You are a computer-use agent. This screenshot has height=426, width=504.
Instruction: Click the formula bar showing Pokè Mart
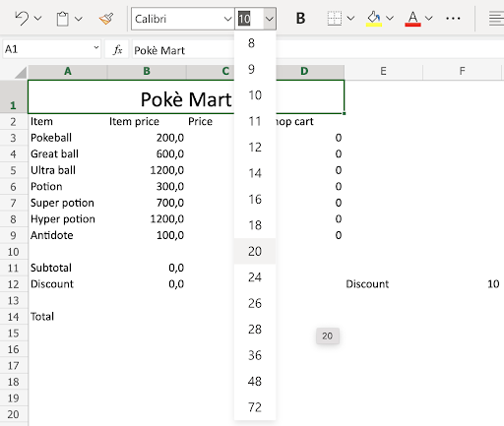pyautogui.click(x=184, y=50)
